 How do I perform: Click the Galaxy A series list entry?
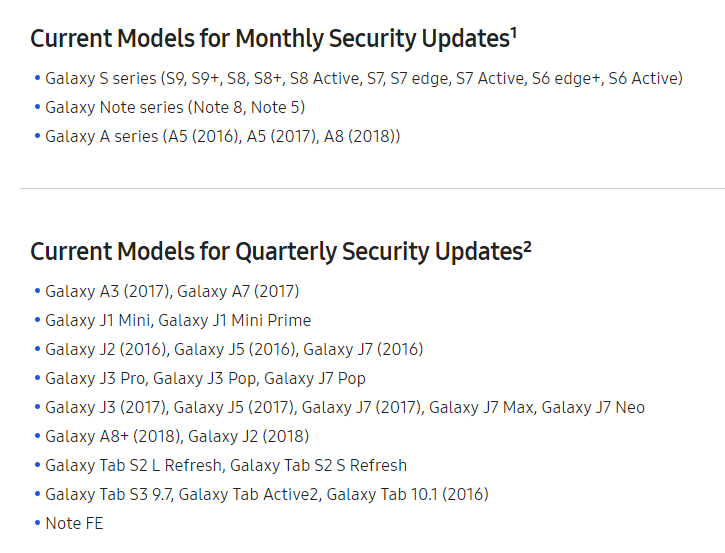point(222,136)
